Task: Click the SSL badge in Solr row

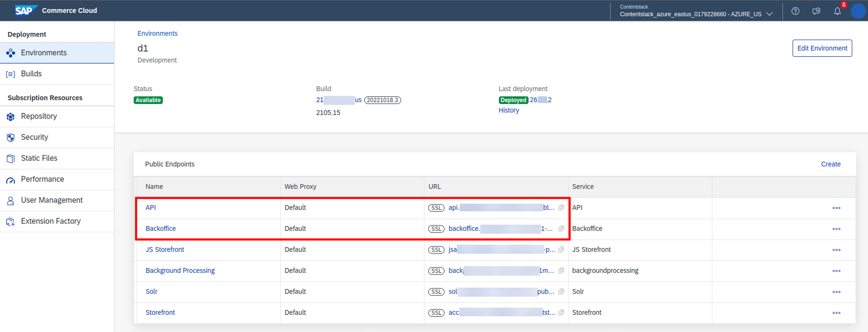Action: (436, 292)
